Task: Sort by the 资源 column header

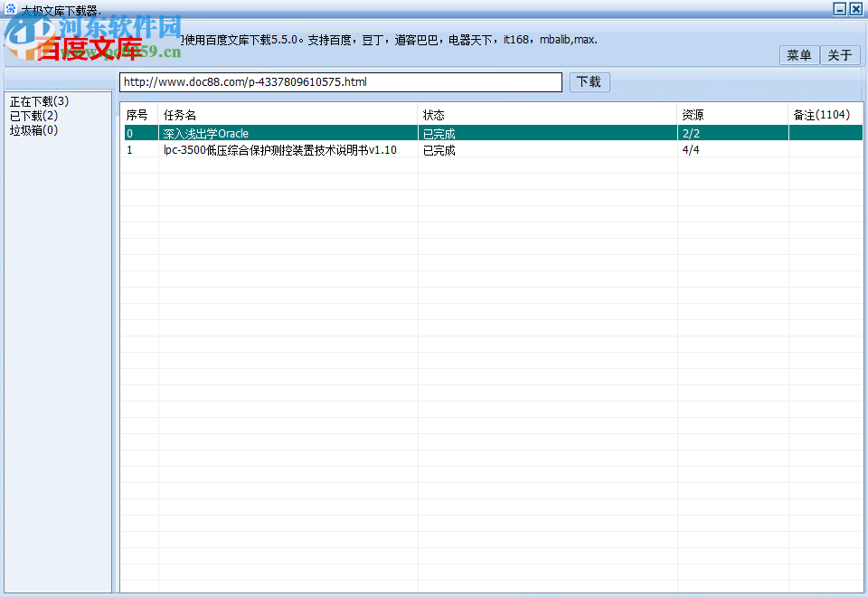Action: pos(733,115)
